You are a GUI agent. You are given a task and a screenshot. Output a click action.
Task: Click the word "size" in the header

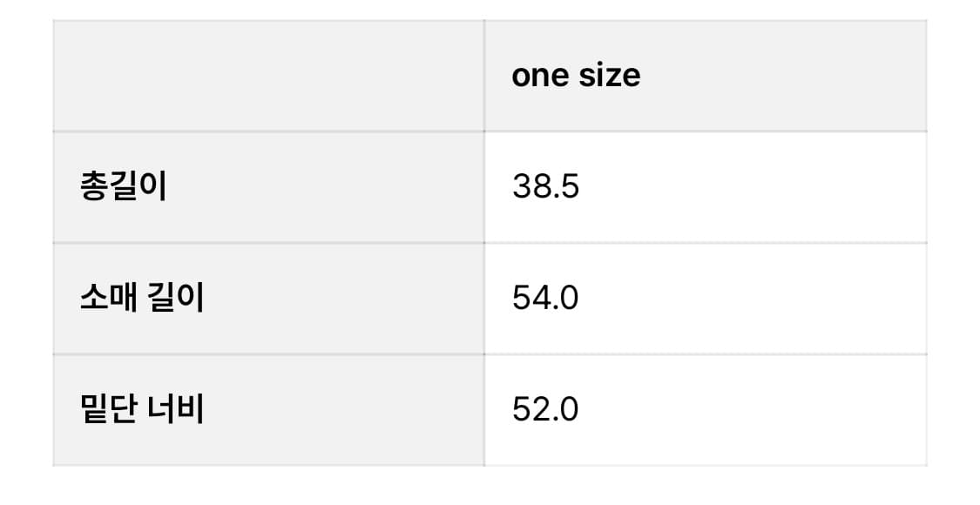(x=609, y=76)
